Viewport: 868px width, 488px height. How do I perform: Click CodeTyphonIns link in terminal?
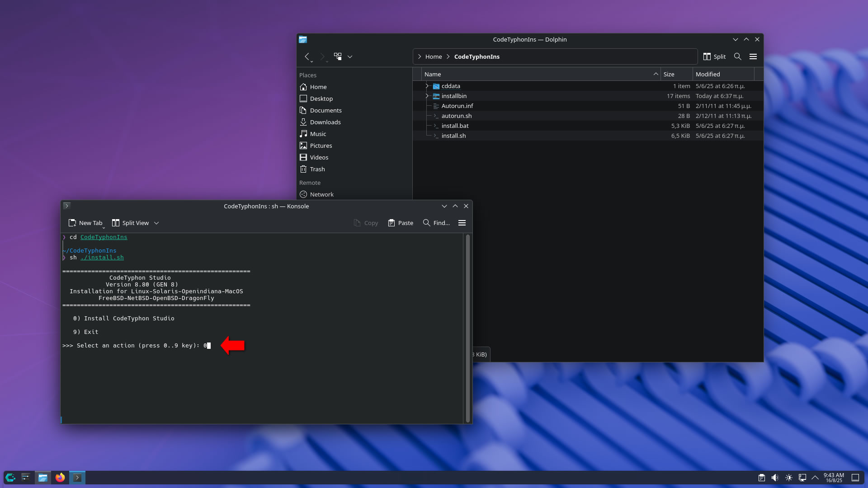point(104,237)
